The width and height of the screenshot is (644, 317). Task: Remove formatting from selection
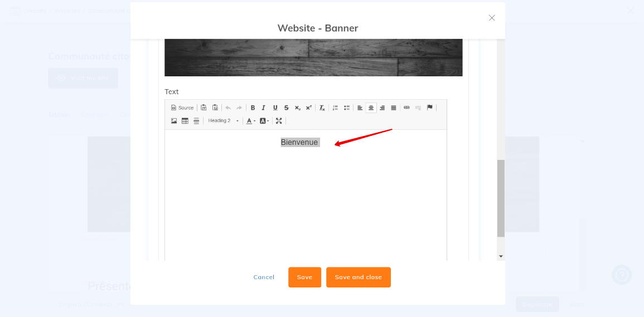[x=322, y=108]
